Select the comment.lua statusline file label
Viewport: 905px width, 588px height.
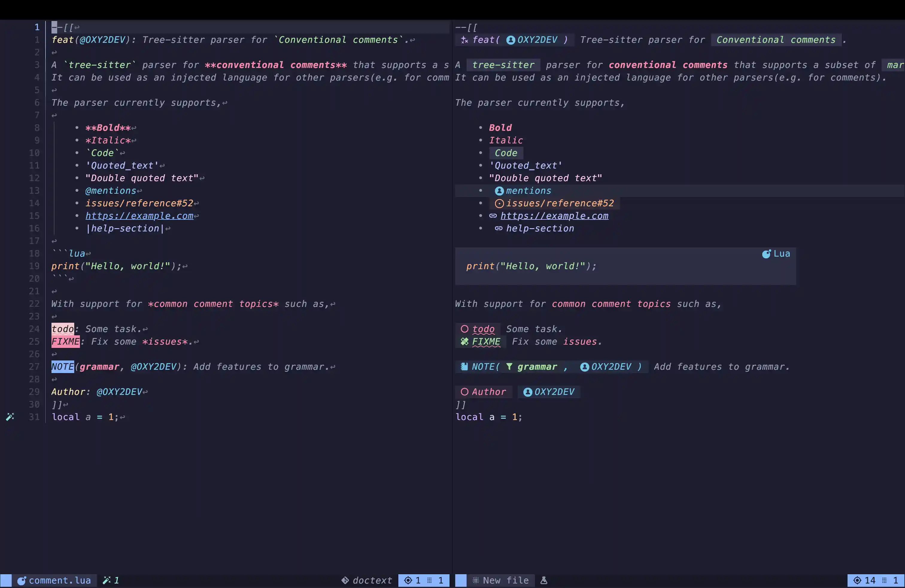[x=60, y=581]
